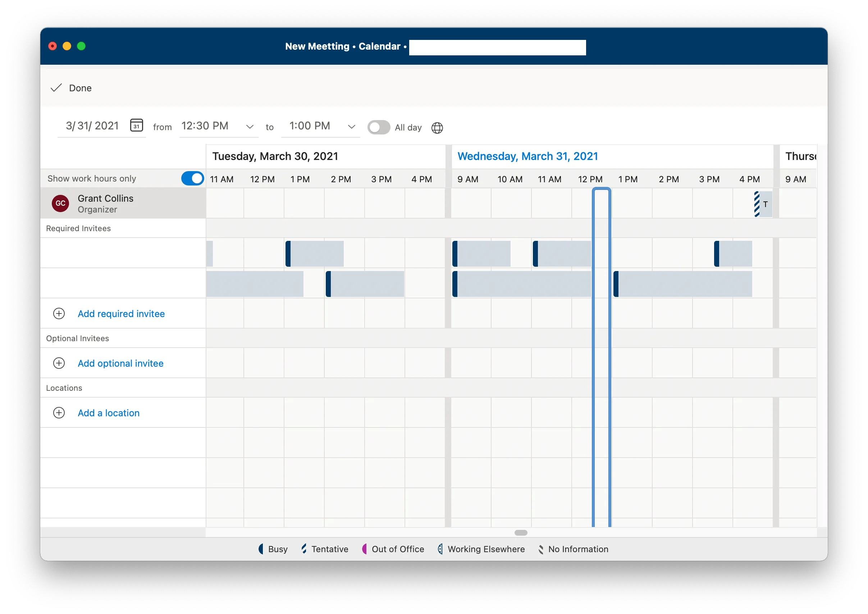Viewport: 868px width, 614px height.
Task: Enable the All day toggle
Action: 379,127
